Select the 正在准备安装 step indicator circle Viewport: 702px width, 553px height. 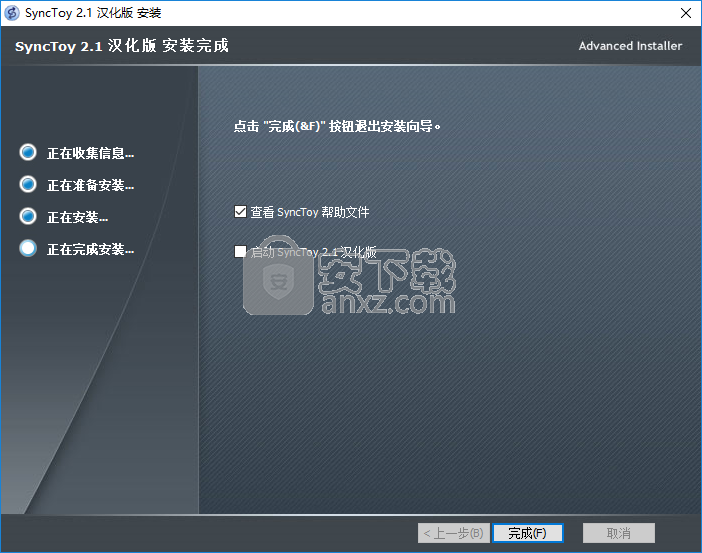pyautogui.click(x=28, y=184)
